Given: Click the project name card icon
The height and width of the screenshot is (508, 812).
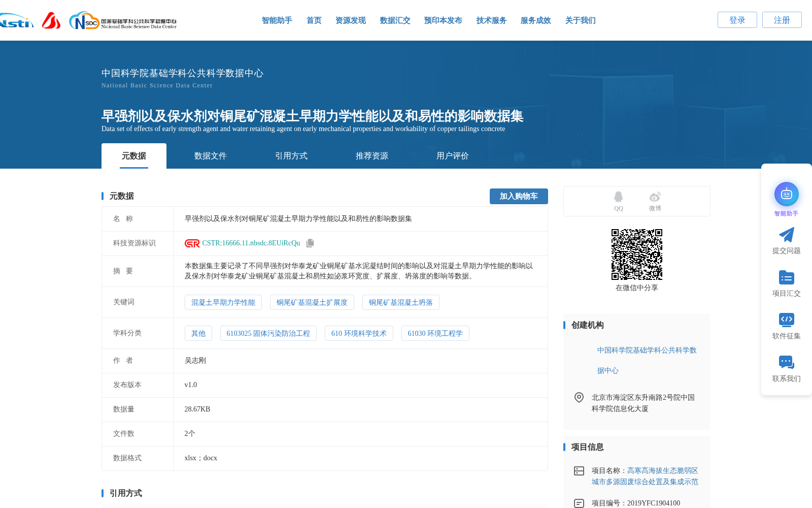Looking at the screenshot, I should coord(579,471).
